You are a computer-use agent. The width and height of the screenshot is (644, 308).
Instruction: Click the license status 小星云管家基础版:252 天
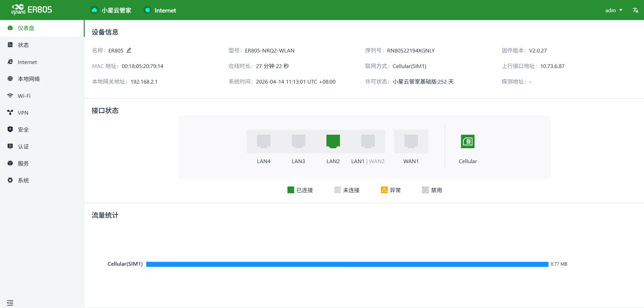tap(423, 82)
